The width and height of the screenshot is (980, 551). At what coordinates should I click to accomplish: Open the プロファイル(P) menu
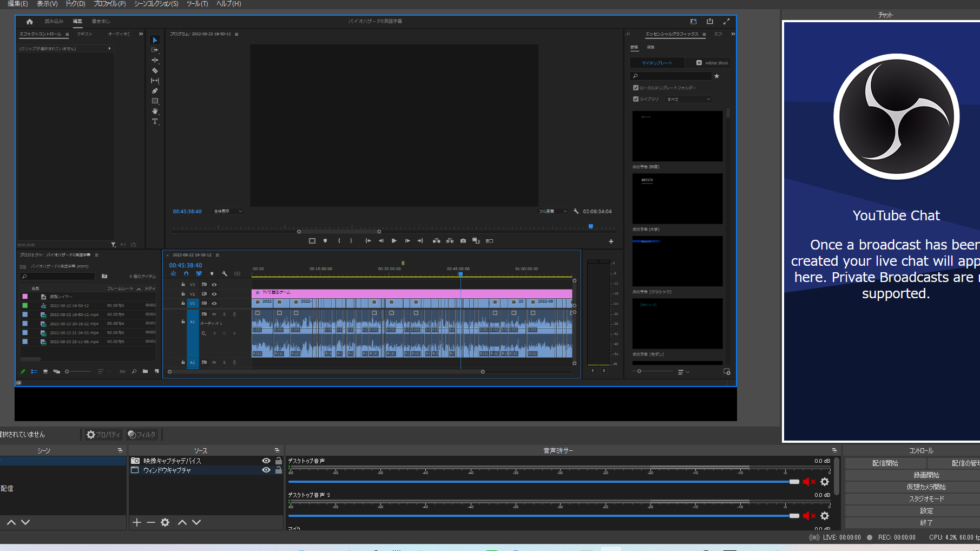tap(109, 4)
